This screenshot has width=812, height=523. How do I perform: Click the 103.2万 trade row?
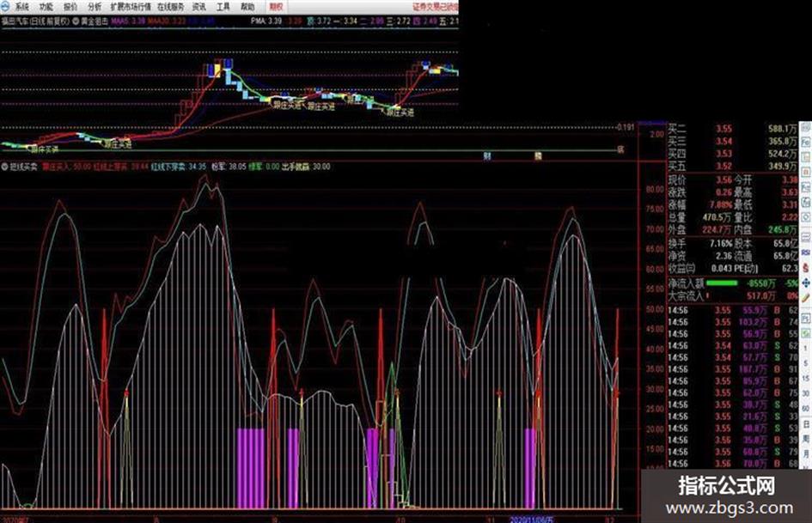pos(732,322)
